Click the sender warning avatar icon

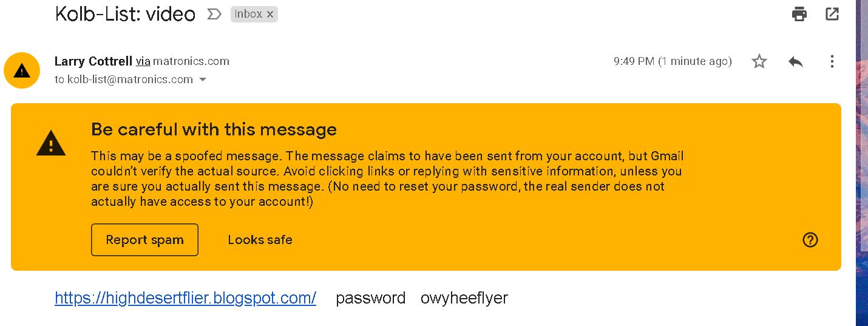coord(22,70)
